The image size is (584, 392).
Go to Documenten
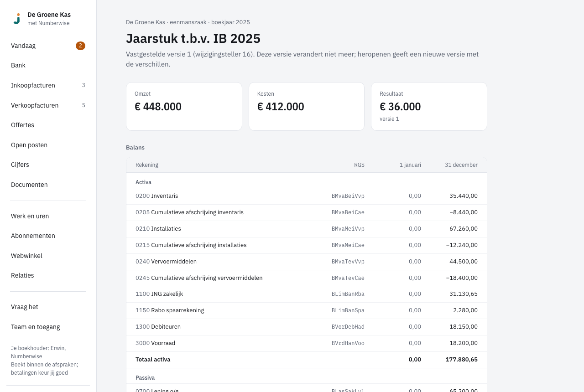click(48, 185)
